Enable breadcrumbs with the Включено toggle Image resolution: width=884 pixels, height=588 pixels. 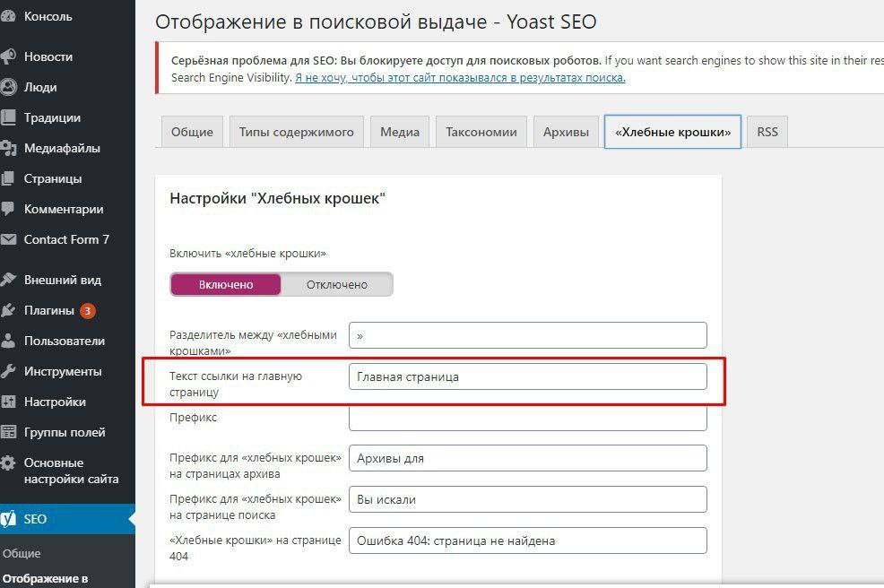click(x=226, y=284)
